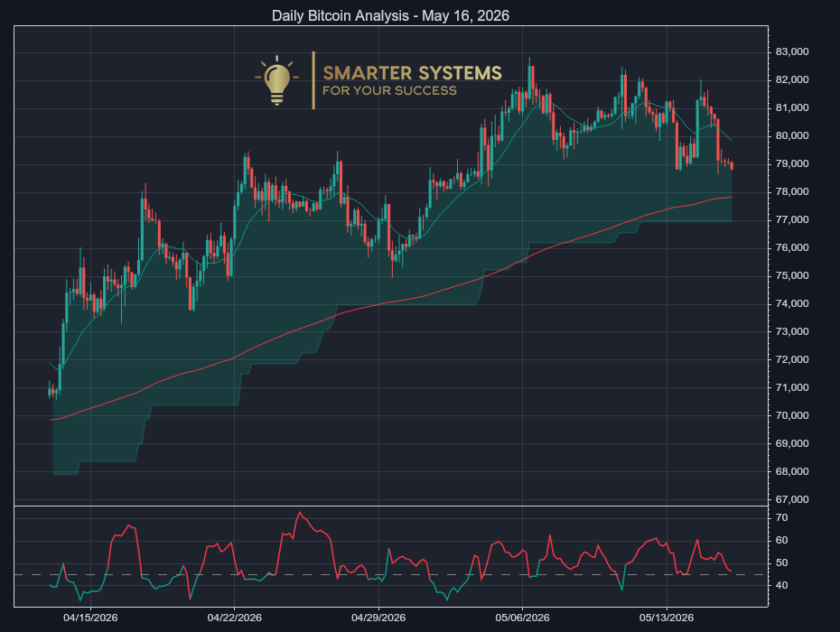The image size is (840, 632).
Task: Click the 70,000 price axis label
Action: tap(792, 415)
